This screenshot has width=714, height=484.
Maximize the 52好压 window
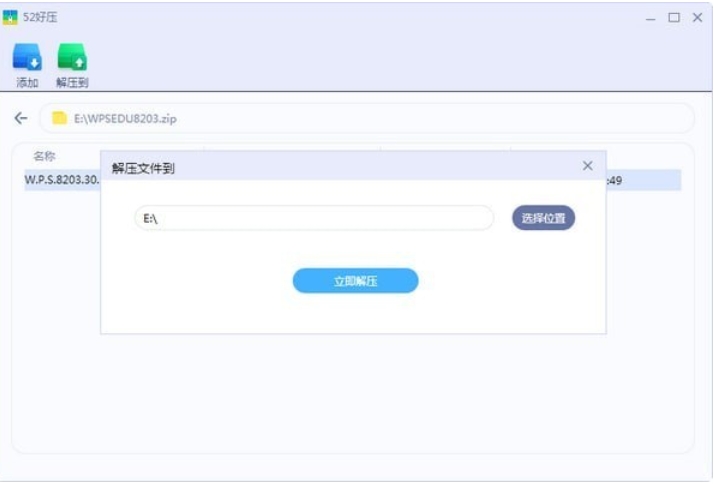coord(674,18)
